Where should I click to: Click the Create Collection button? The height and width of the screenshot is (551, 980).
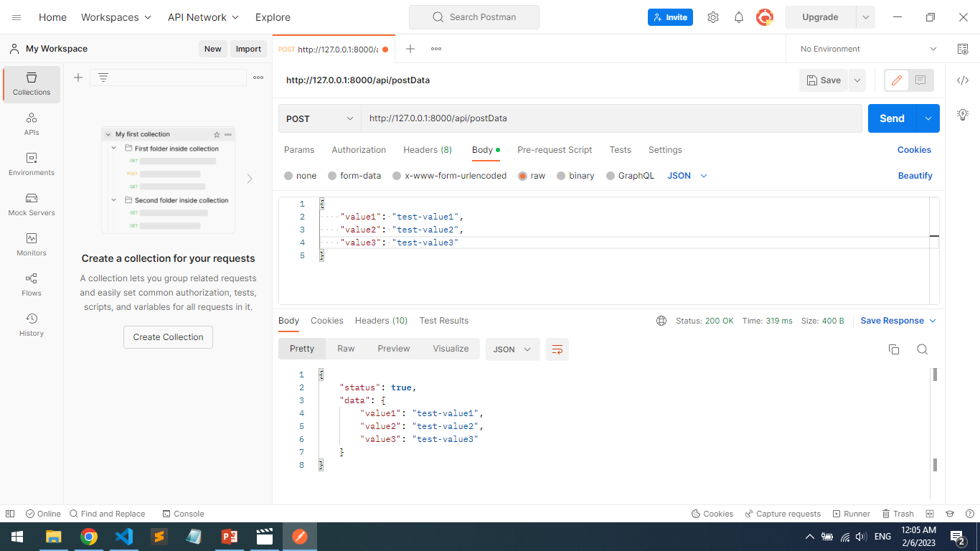click(x=168, y=337)
